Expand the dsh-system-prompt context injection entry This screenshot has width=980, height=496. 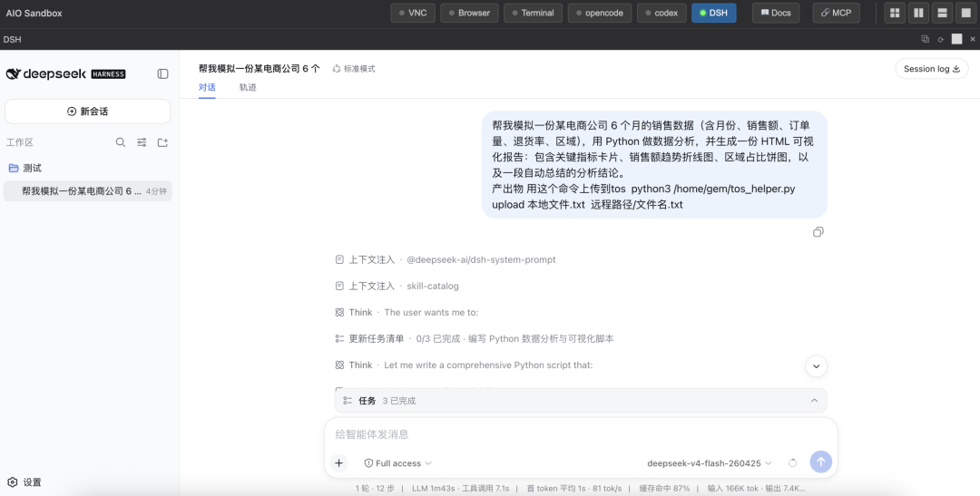[x=446, y=260]
